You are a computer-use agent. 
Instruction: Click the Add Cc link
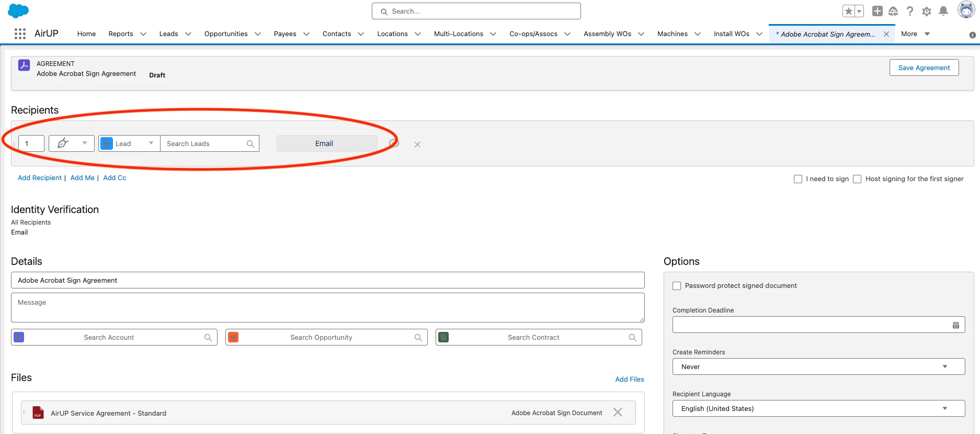pyautogui.click(x=115, y=178)
